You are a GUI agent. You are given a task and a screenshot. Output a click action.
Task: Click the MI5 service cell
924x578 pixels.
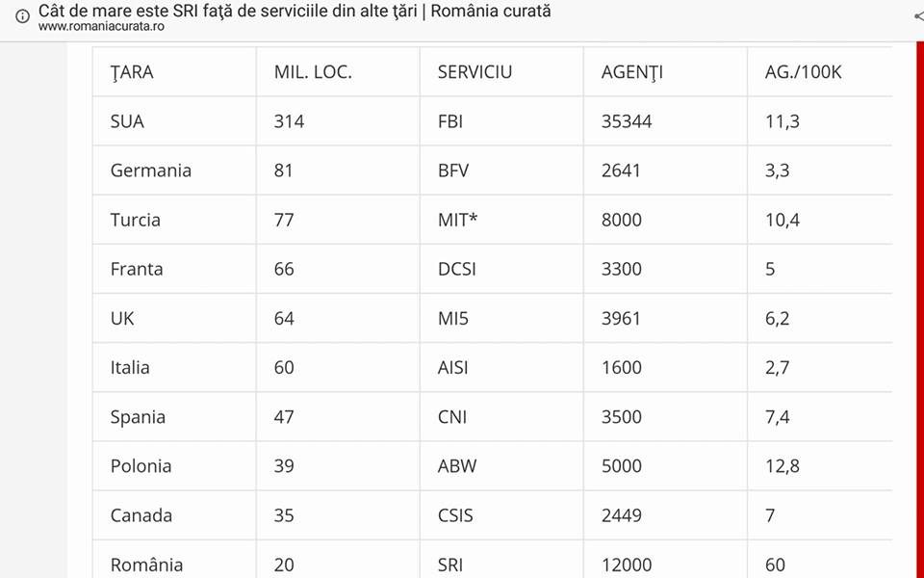point(452,318)
